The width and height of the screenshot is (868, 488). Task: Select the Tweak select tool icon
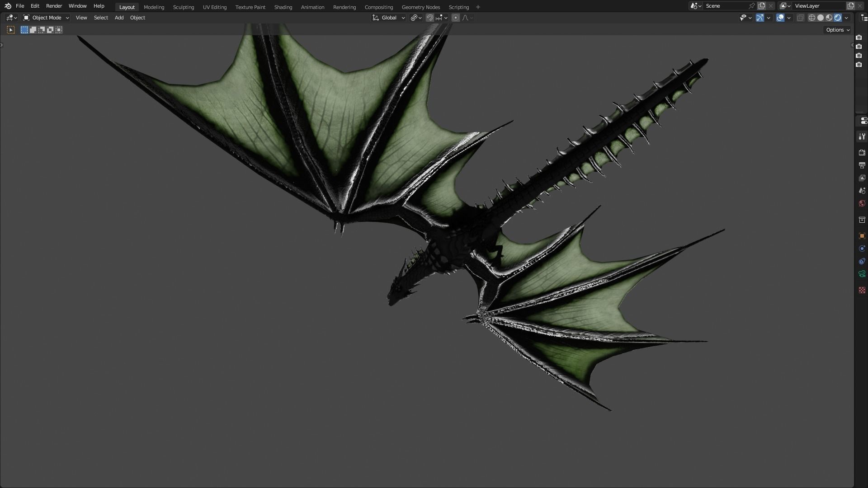point(11,30)
